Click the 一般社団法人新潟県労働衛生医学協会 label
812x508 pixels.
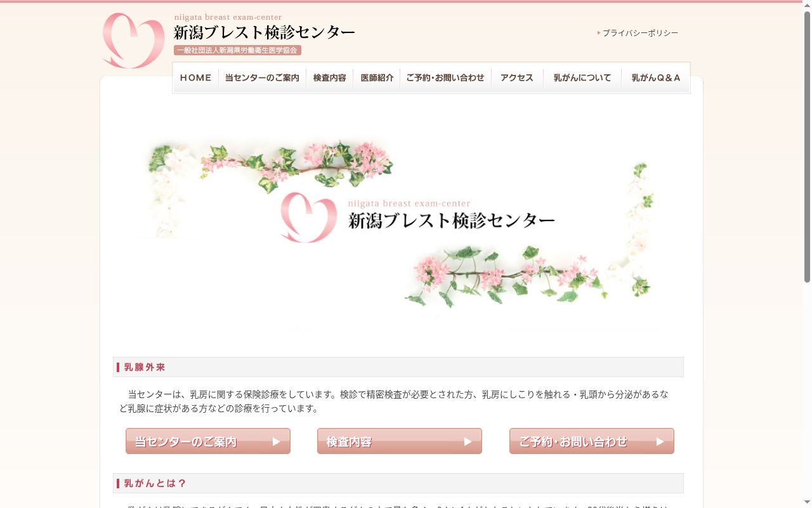237,50
